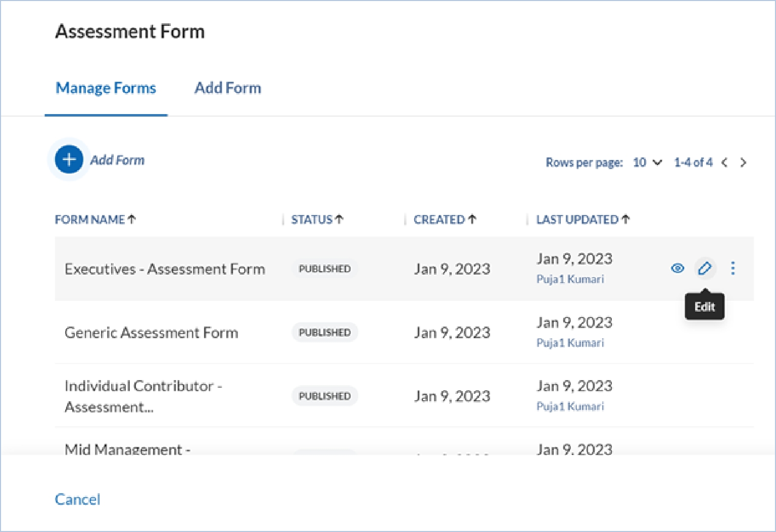
Task: Select the Executives - Assessment Form row
Action: pyautogui.click(x=165, y=269)
